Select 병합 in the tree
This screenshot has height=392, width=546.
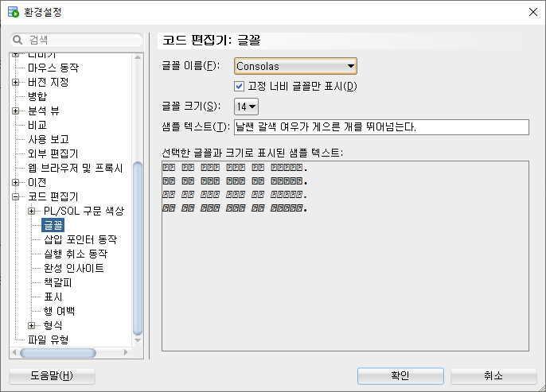[37, 96]
